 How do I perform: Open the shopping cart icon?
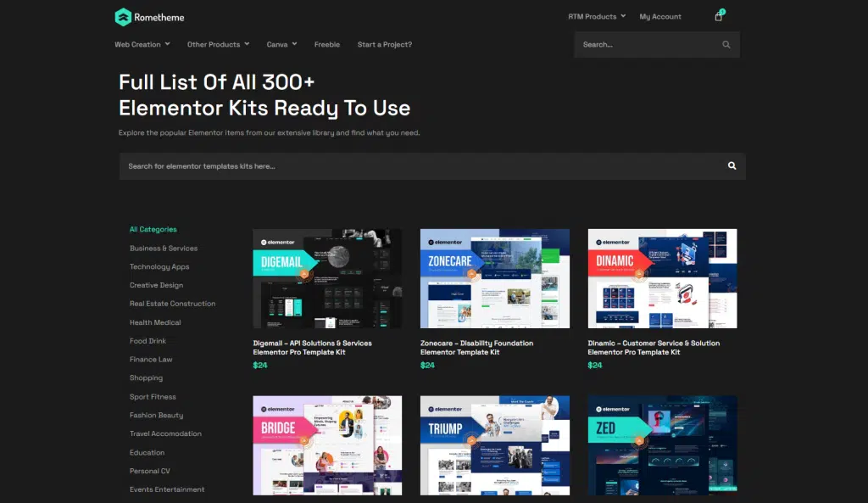pyautogui.click(x=719, y=16)
